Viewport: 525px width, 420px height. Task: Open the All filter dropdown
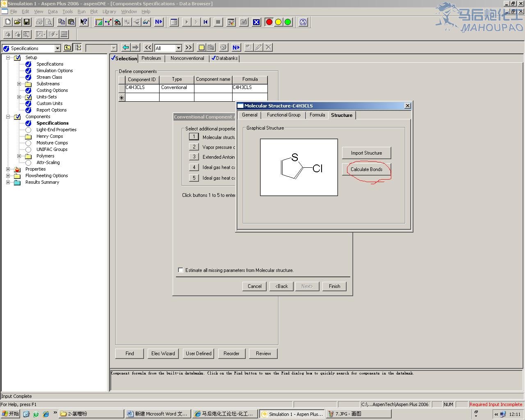[x=178, y=48]
